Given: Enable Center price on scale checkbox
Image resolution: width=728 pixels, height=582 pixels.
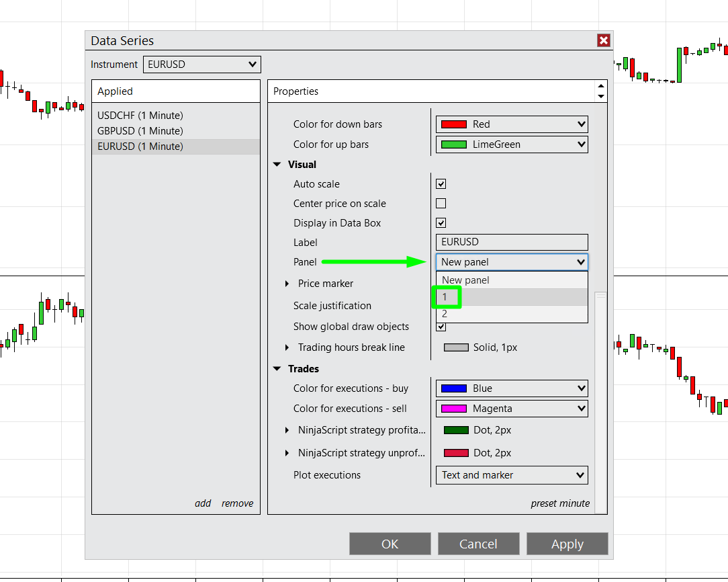Looking at the screenshot, I should coord(441,204).
